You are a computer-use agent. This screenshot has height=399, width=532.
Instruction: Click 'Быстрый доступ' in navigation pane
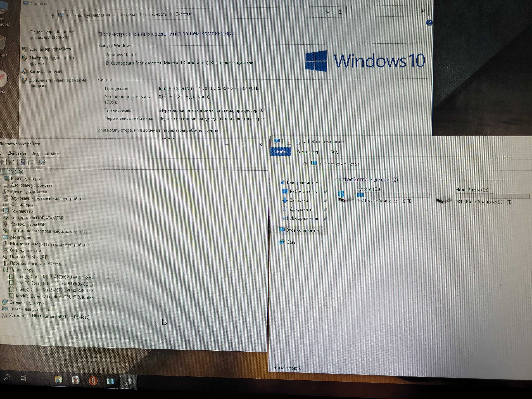[304, 182]
